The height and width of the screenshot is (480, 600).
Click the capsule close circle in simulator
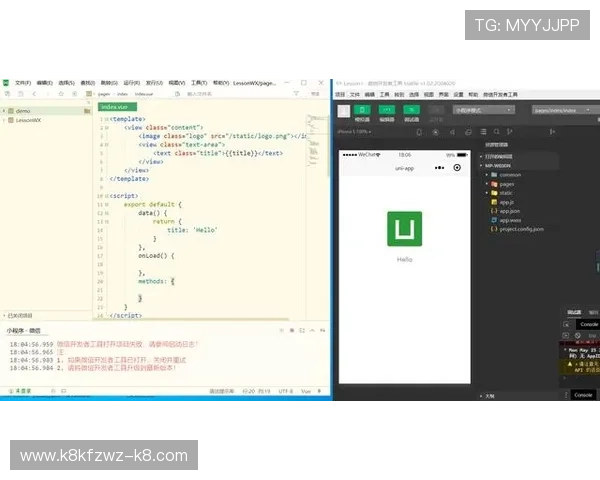(x=457, y=167)
